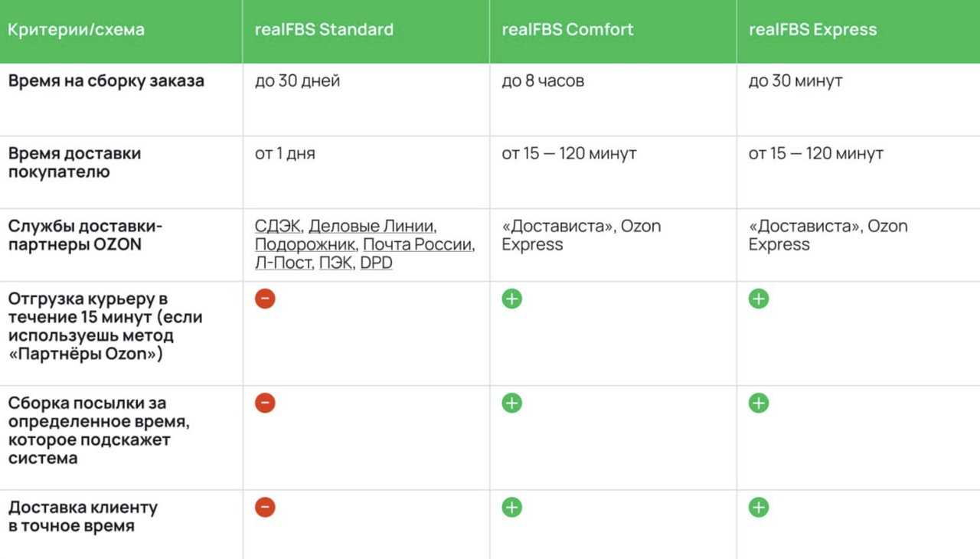Click the Л-Пост link
Image resolution: width=980 pixels, height=559 pixels.
pos(283,263)
